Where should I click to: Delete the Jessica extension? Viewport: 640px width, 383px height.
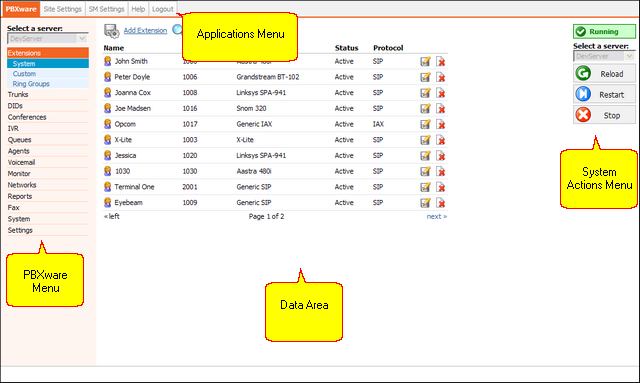(440, 156)
